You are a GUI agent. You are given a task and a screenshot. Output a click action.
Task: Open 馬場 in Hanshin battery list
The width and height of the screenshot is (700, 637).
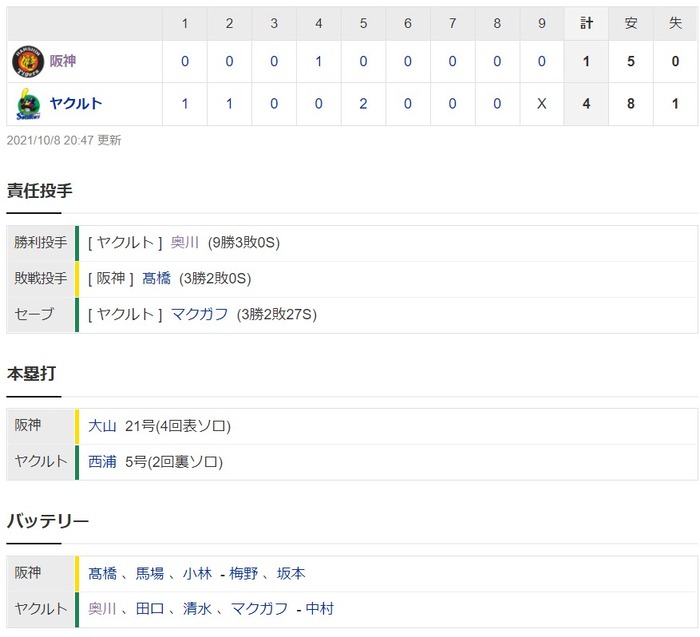(150, 573)
